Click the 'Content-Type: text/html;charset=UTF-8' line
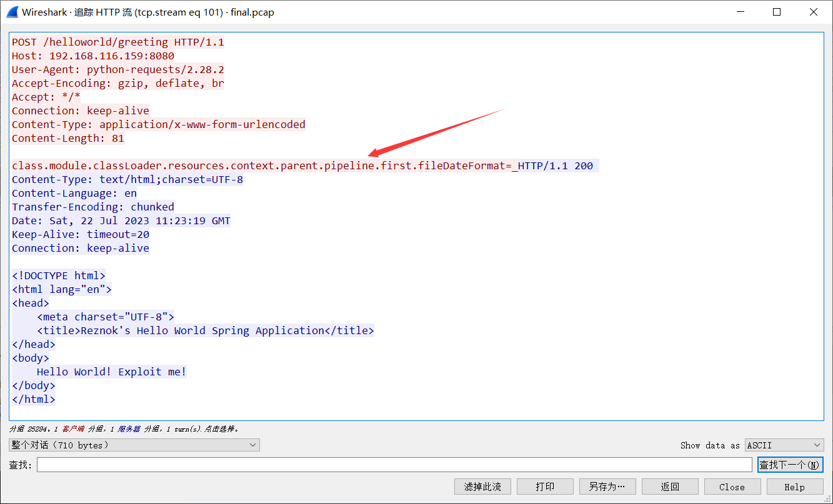The width and height of the screenshot is (833, 504). pyautogui.click(x=127, y=179)
